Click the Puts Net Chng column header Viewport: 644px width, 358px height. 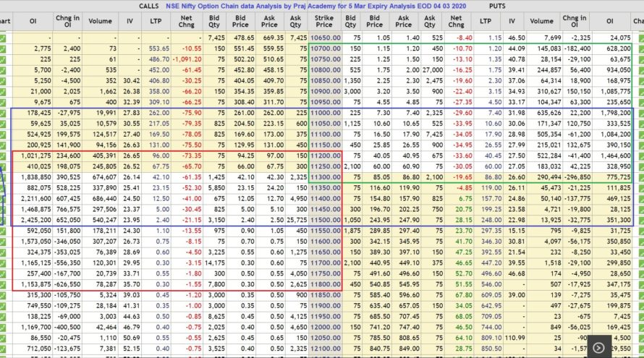pyautogui.click(x=456, y=22)
